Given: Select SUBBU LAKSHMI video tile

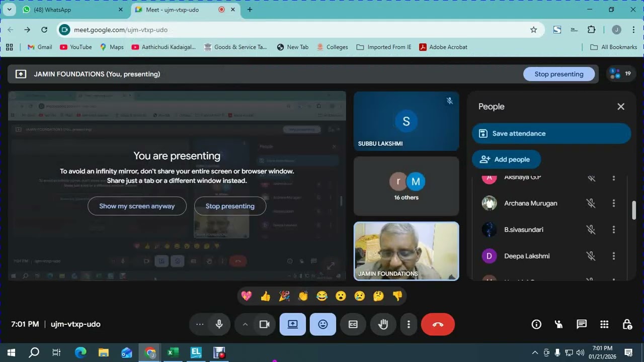Looking at the screenshot, I should tap(406, 121).
